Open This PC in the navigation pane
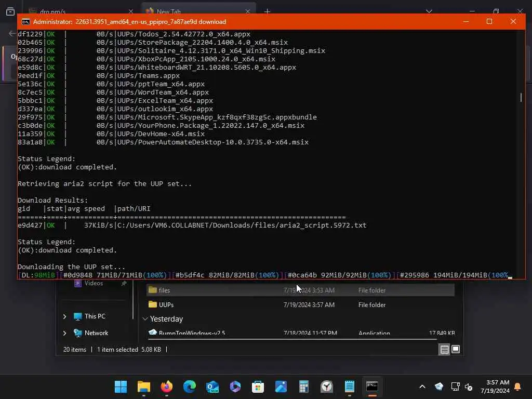532x399 pixels. tap(90, 316)
